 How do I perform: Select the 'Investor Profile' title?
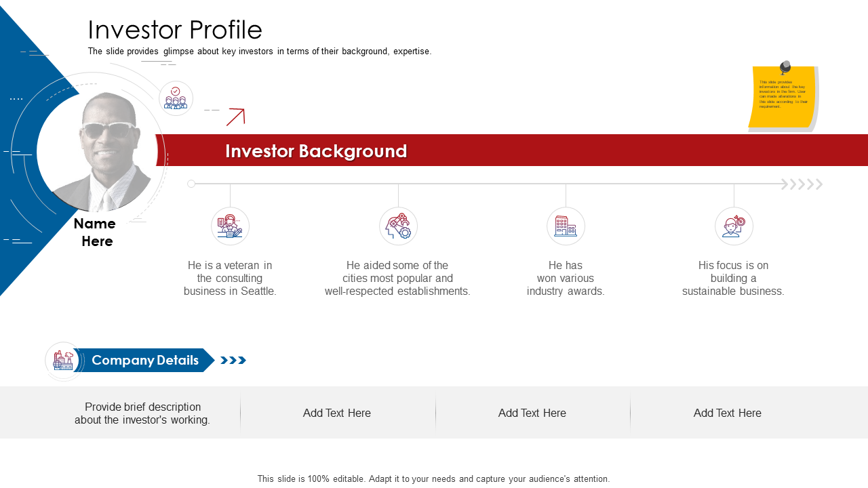coord(175,30)
